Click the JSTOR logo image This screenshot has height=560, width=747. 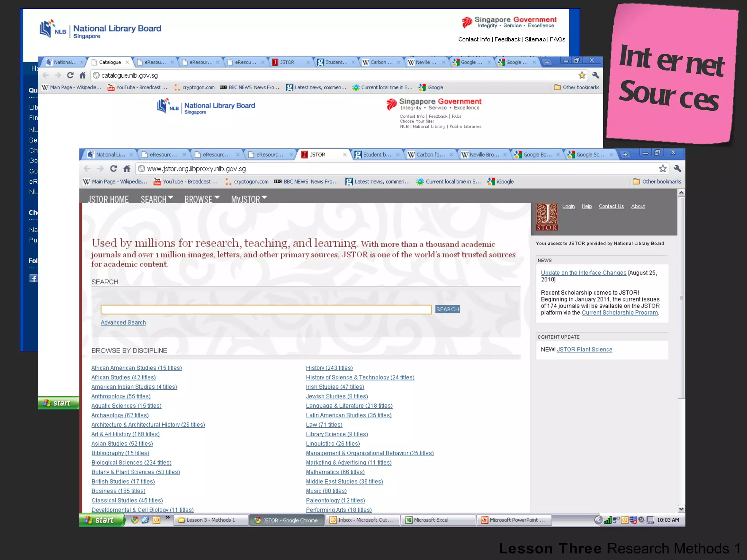point(546,217)
